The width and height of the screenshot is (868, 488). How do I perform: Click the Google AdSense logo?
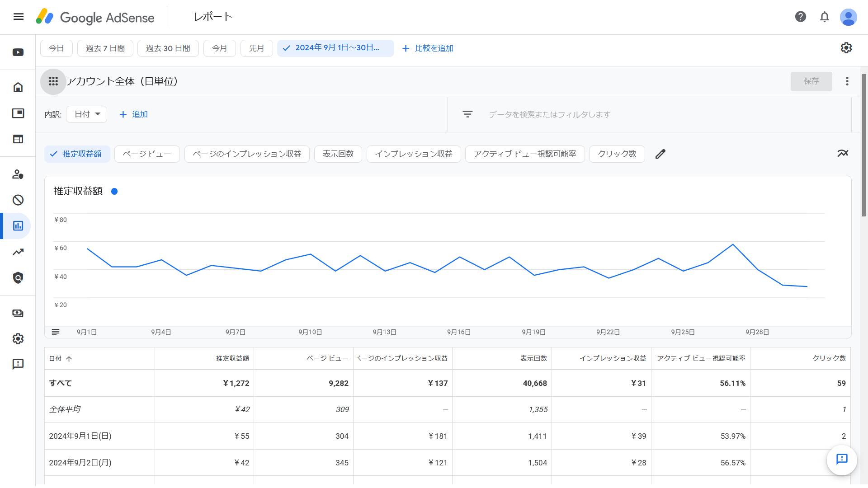point(95,17)
